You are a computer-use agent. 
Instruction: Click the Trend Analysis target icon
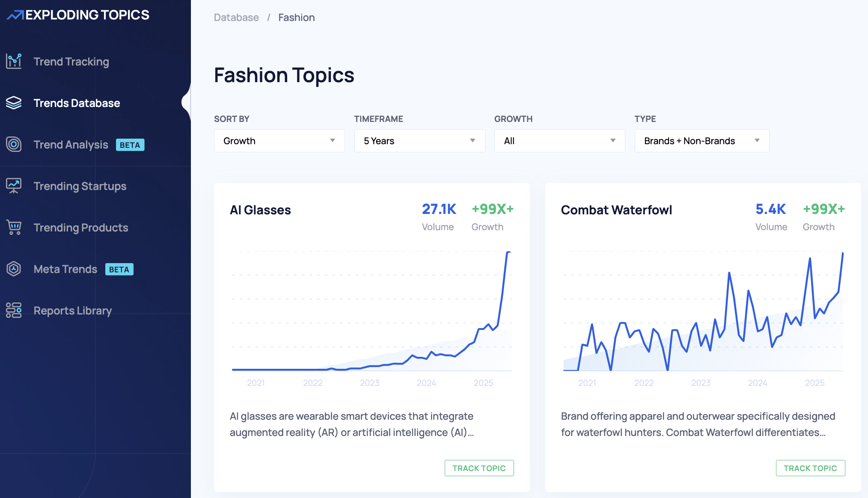(14, 144)
